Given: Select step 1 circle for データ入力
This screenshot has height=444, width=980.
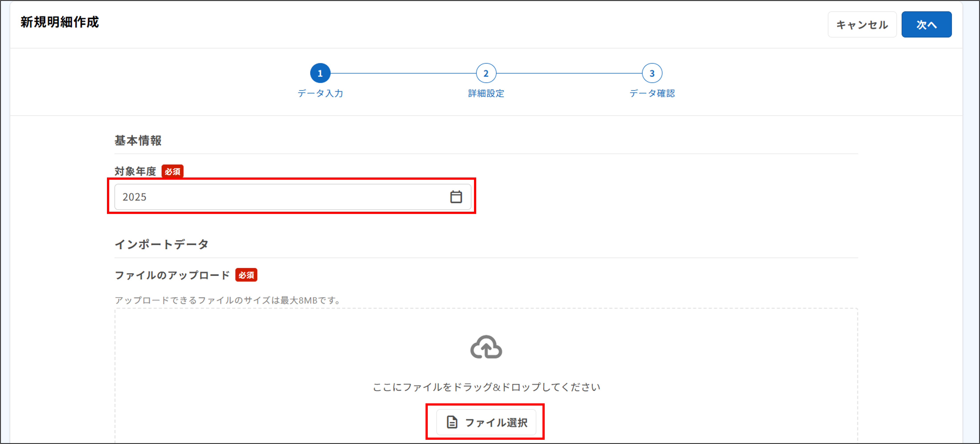Looking at the screenshot, I should pyautogui.click(x=321, y=73).
